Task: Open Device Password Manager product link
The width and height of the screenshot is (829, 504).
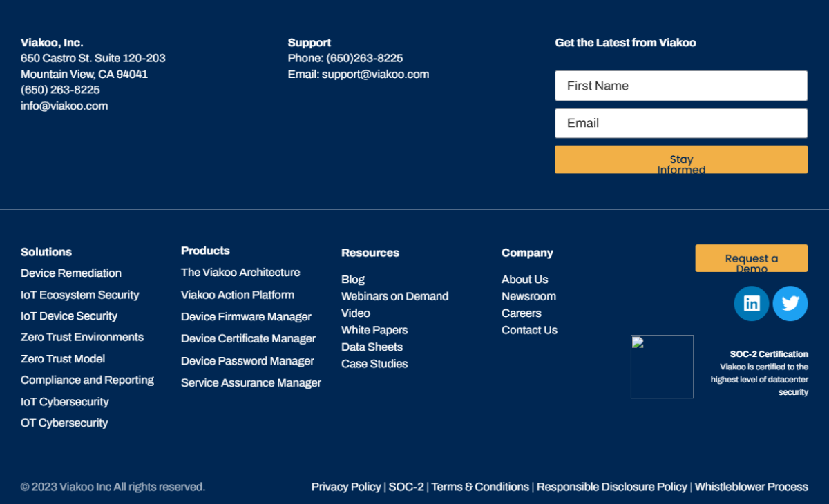Action: 247,361
